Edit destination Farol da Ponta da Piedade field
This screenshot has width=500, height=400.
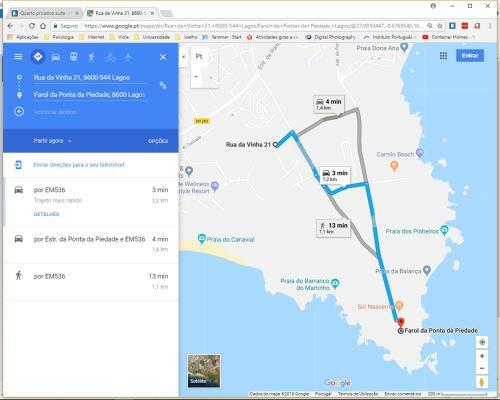pyautogui.click(x=90, y=95)
